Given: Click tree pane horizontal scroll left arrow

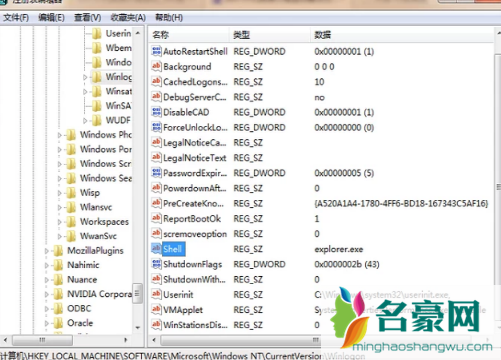Looking at the screenshot, I should pos(5,340).
